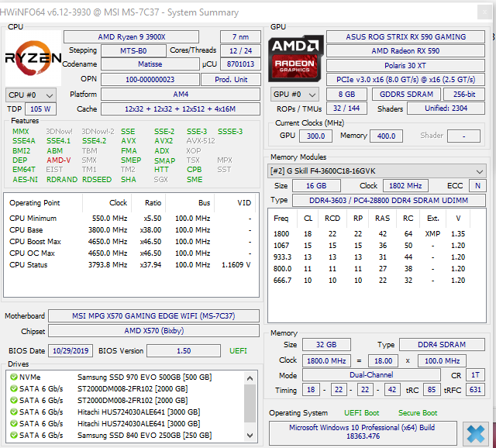The height and width of the screenshot is (448, 496).
Task: Click the AMD Radeon RX 590 field
Action: (x=405, y=51)
